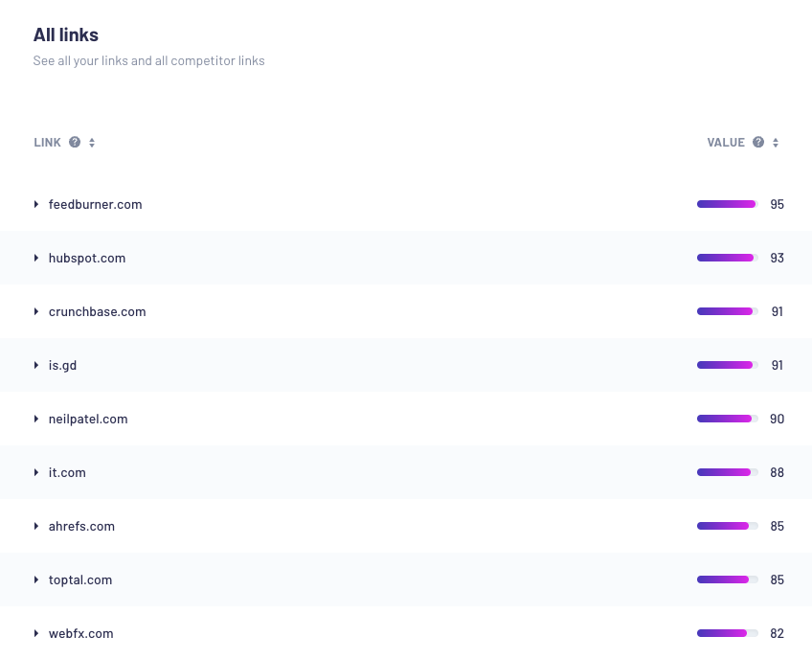Click the value 91 for is.gd
This screenshot has width=812, height=659.
click(777, 365)
